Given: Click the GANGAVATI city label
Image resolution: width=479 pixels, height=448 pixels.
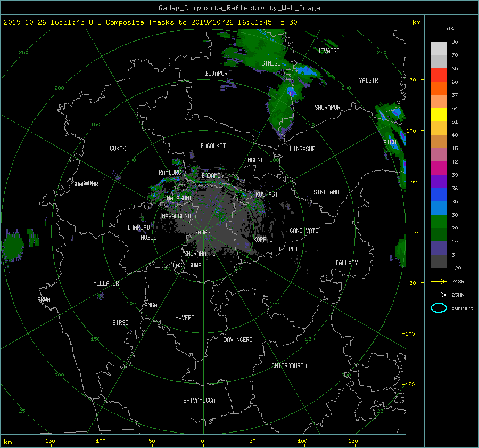Looking at the screenshot, I should point(304,231).
